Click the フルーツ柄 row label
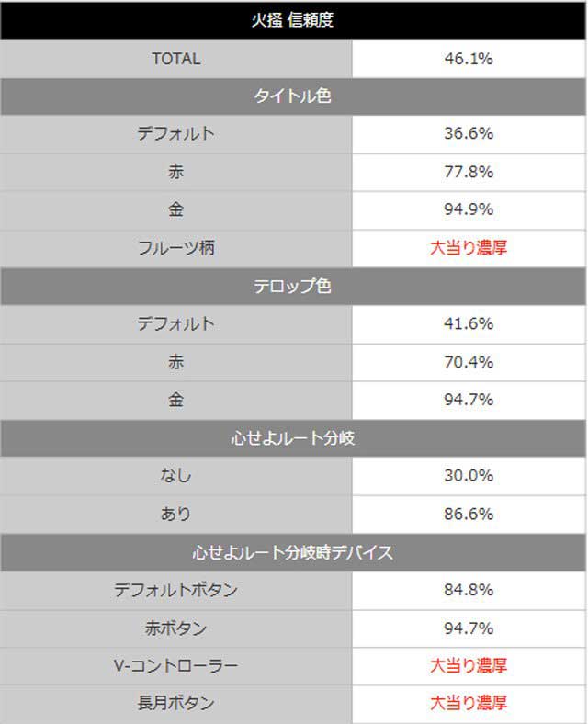 coord(175,248)
